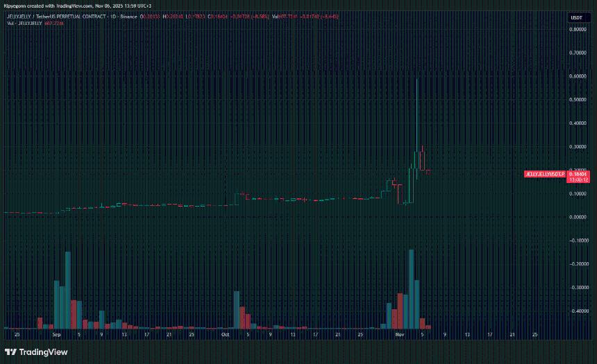
Task: Click the TradingView logo icon
Action: [11, 352]
